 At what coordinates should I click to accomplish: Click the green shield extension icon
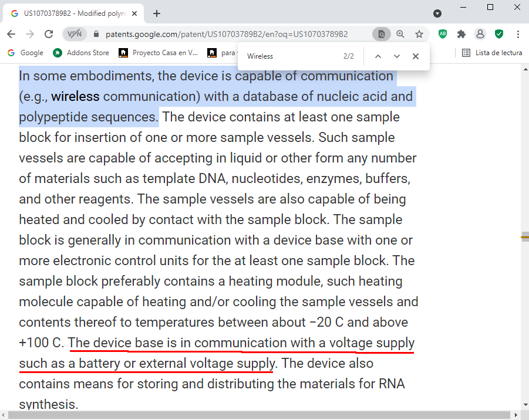point(499,34)
